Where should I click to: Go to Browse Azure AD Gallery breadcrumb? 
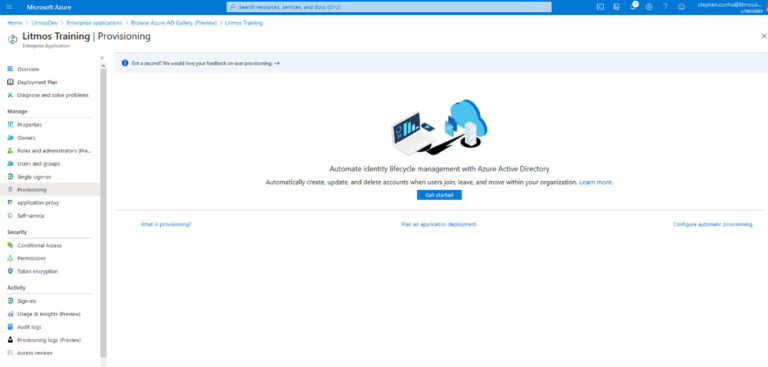click(174, 23)
